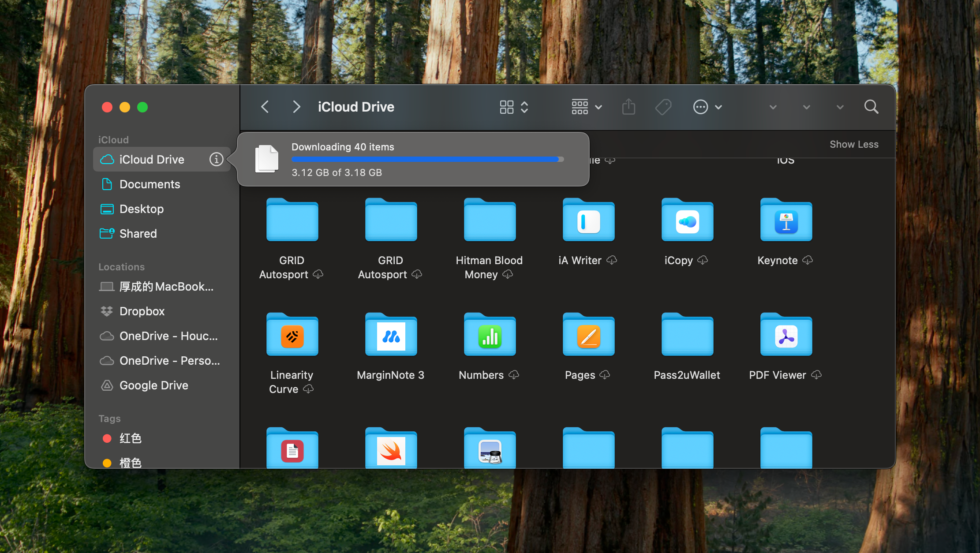Go back with the left arrow
The width and height of the screenshot is (980, 553).
pos(265,107)
